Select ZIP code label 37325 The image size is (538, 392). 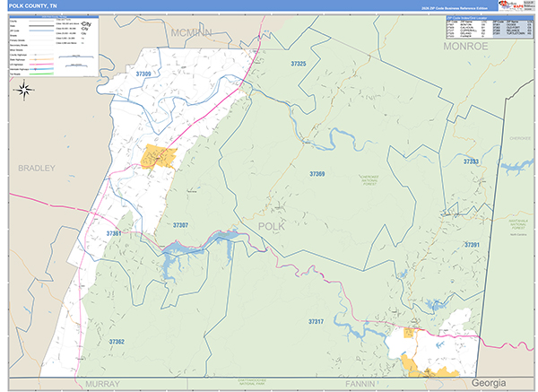[299, 64]
